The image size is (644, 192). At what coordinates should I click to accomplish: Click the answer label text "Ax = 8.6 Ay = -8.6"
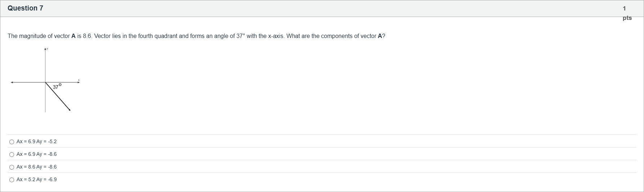tap(36, 167)
